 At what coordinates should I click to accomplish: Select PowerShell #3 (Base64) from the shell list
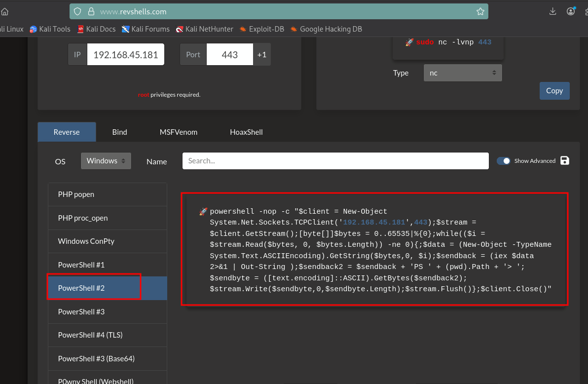tap(107, 359)
